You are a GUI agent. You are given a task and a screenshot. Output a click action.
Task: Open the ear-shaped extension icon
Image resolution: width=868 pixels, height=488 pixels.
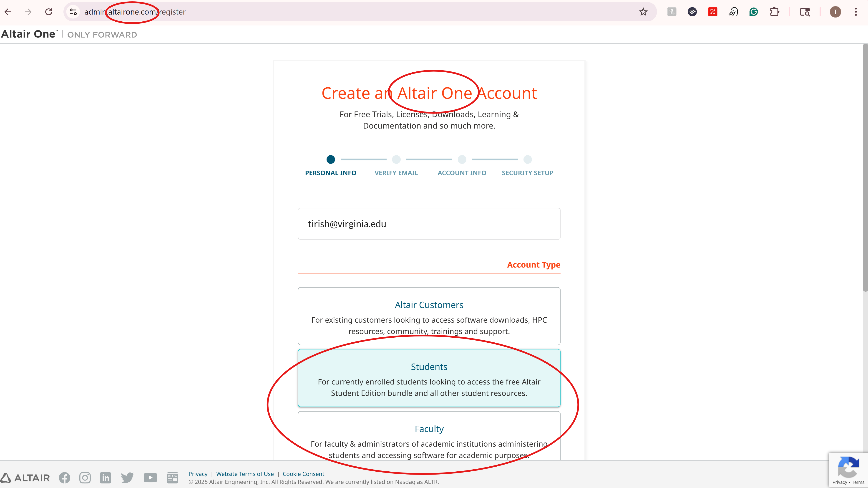[x=733, y=12]
